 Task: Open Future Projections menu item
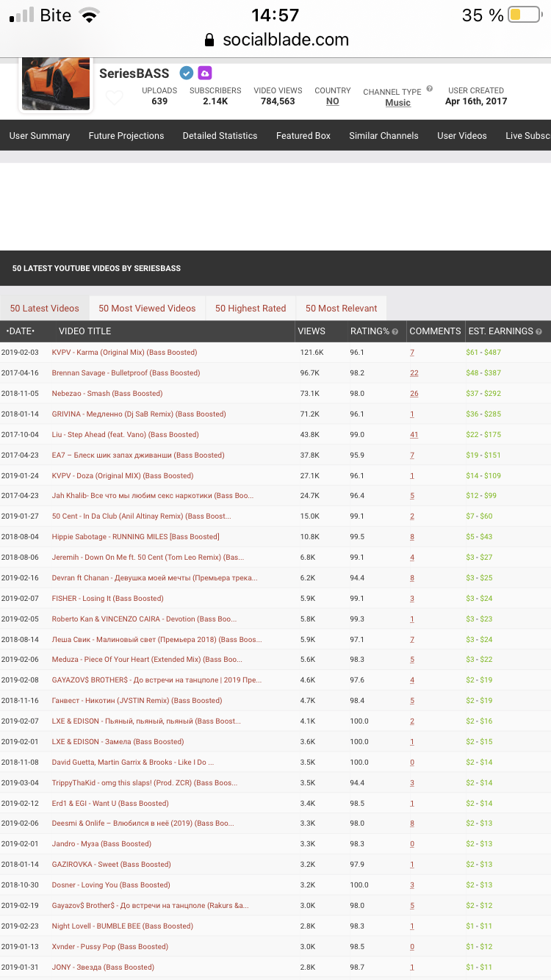click(x=126, y=136)
